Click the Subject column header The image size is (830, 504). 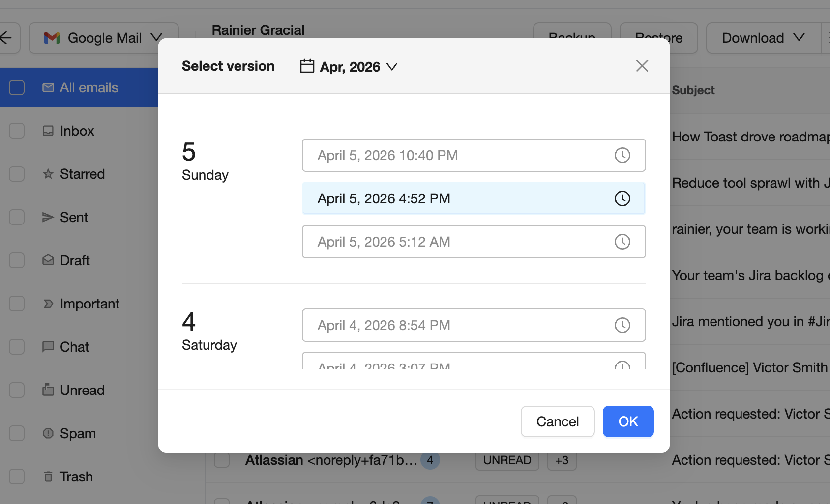pos(693,90)
